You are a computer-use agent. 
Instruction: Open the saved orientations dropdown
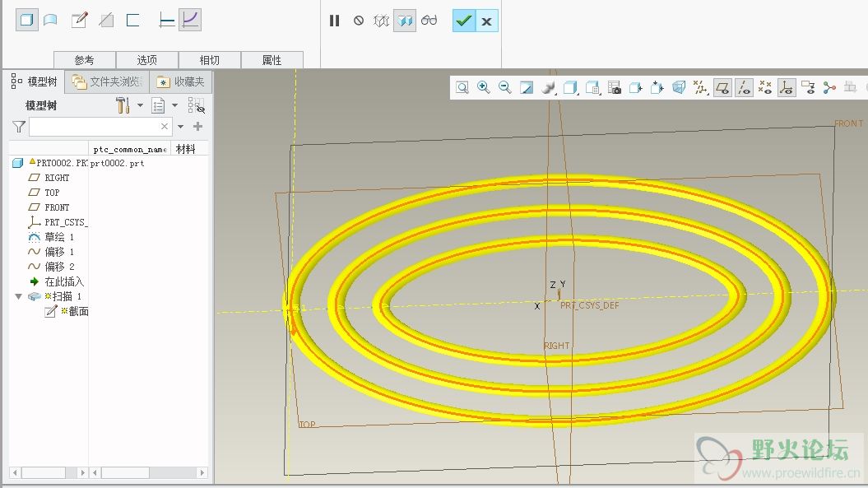coord(593,87)
